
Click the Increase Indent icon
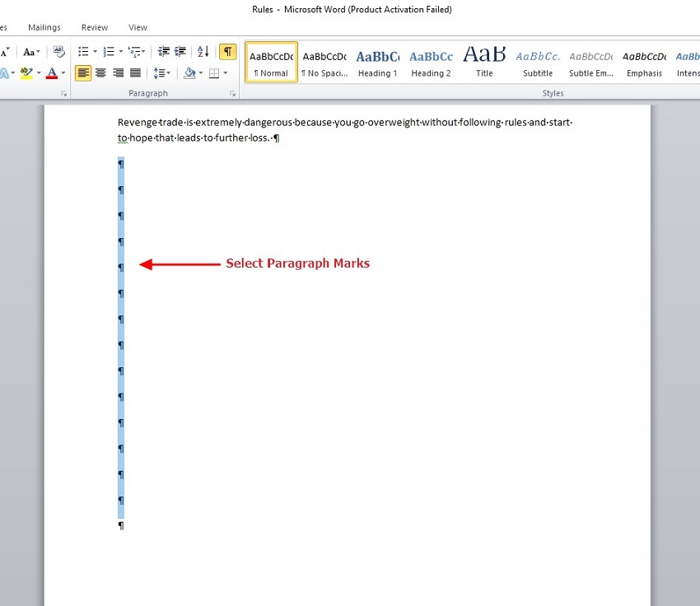tap(180, 52)
